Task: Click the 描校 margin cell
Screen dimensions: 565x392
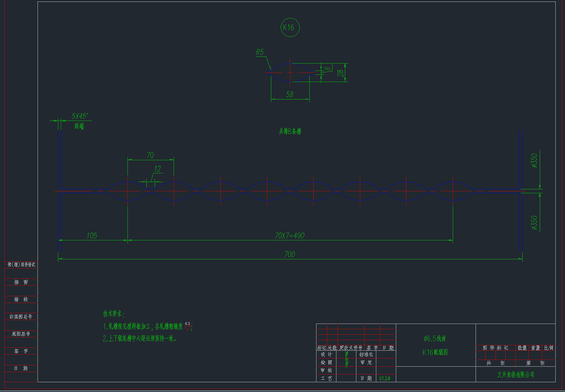Action: tap(21, 300)
